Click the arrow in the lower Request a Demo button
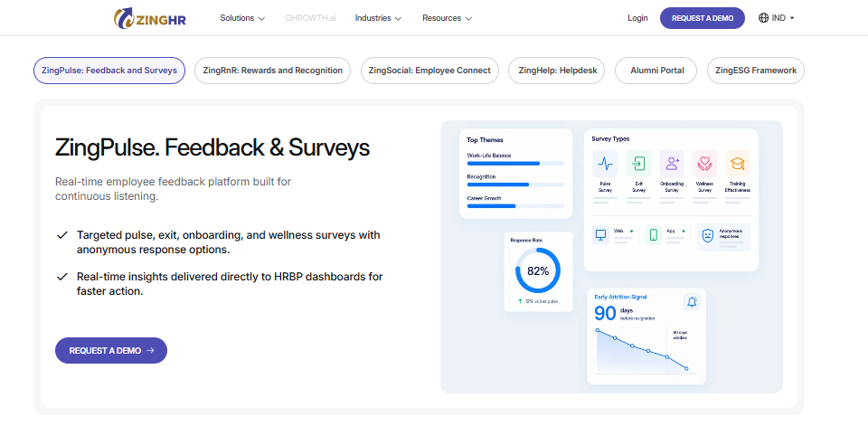This screenshot has width=868, height=445. pyautogui.click(x=150, y=350)
